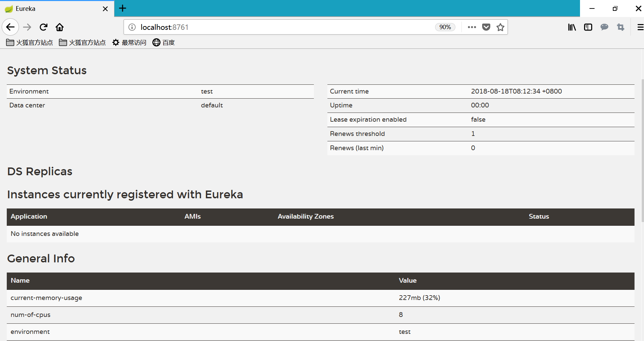644x341 pixels.
Task: Open the Firefox hamburger menu
Action: tap(640, 27)
